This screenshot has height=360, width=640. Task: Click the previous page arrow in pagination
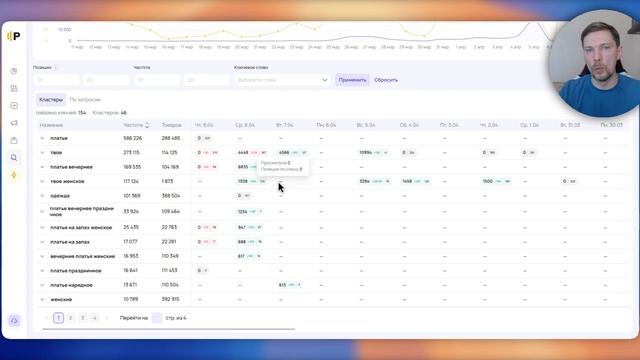(46, 318)
